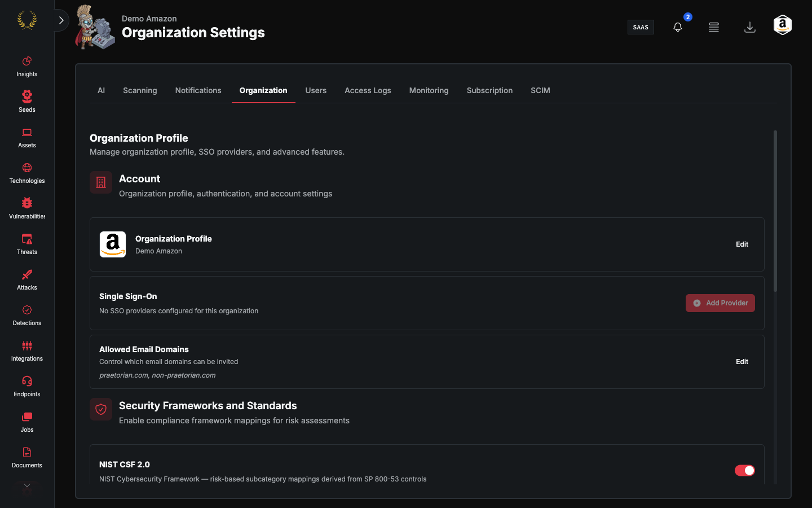Screen dimensions: 812x508
Task: Open Detections in the sidebar
Action: 27,316
